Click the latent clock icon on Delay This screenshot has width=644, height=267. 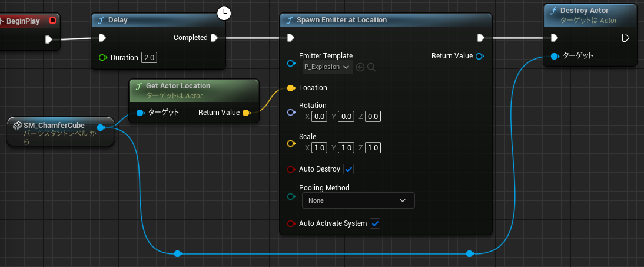224,13
